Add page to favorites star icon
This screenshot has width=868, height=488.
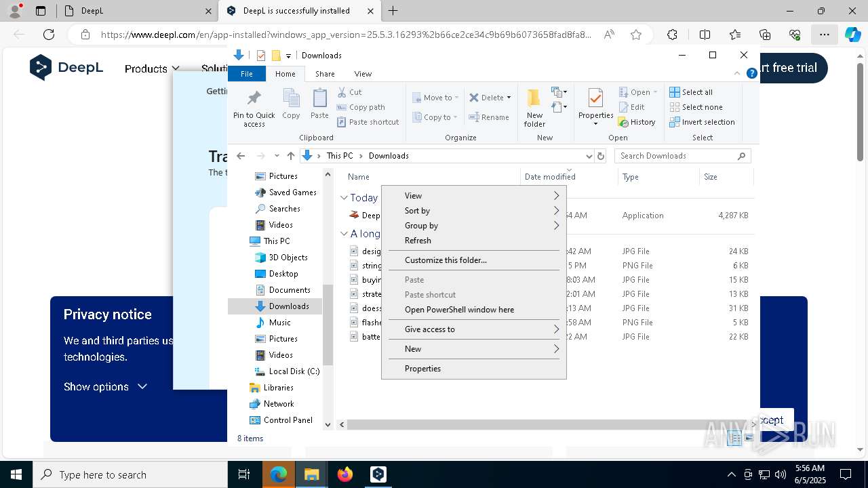pos(636,35)
